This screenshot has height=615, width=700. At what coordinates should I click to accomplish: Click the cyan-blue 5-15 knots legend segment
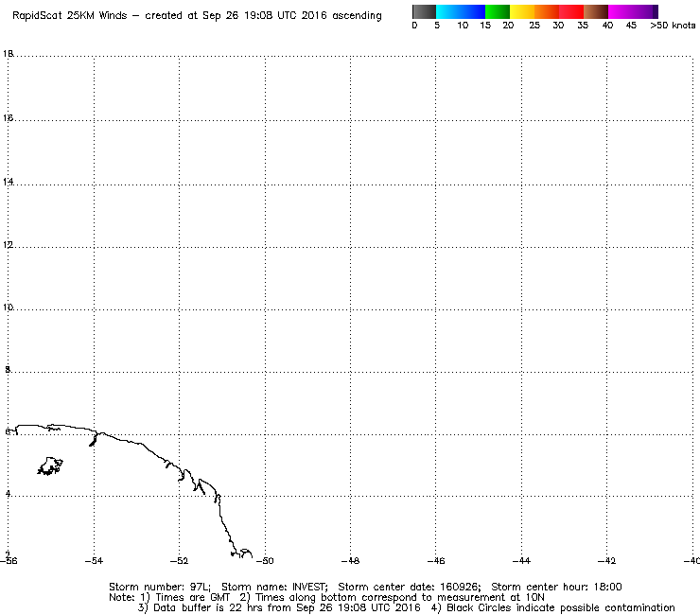tap(461, 11)
